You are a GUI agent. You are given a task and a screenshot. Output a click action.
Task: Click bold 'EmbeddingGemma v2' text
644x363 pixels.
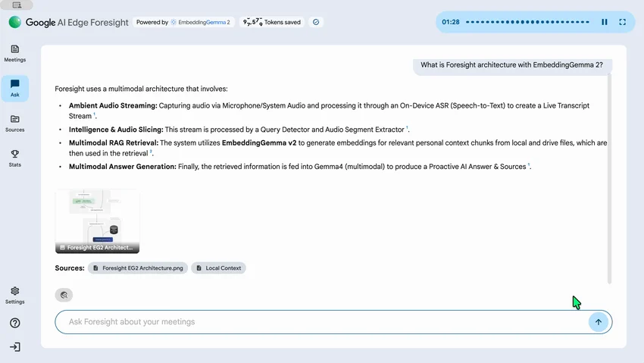(259, 143)
